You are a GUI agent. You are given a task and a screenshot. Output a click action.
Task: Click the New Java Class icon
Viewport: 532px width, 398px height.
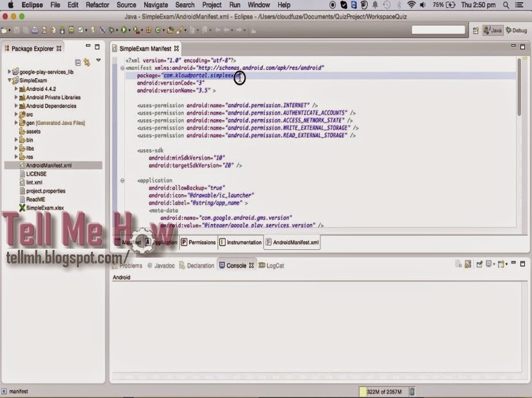coord(158,30)
